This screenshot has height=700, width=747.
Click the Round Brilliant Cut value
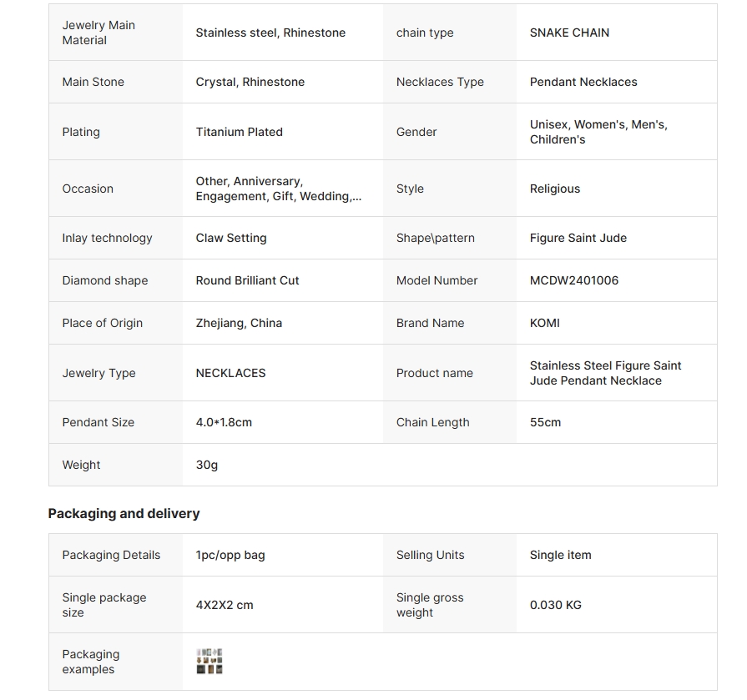(x=247, y=280)
